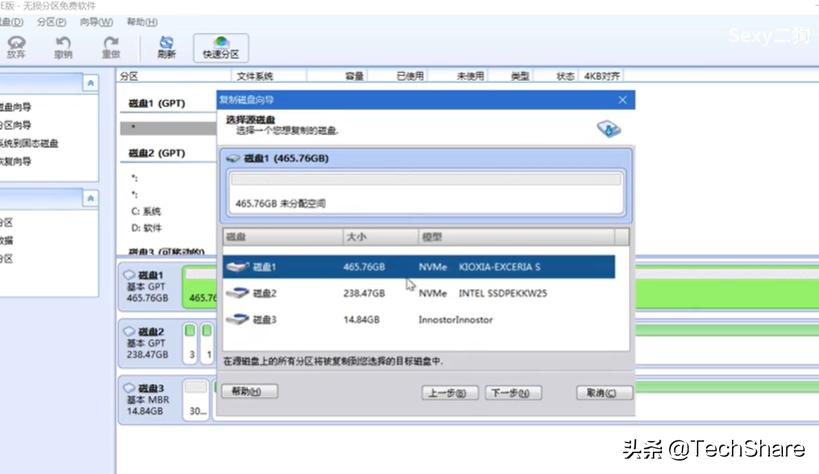Click 磁盘3 基本 MBR disk map label
This screenshot has width=819, height=474.
coord(147,399)
